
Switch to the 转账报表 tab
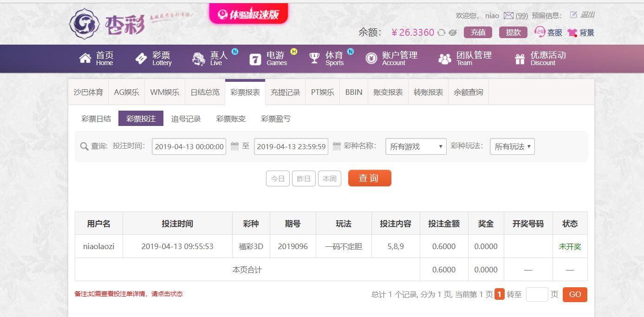coord(429,92)
